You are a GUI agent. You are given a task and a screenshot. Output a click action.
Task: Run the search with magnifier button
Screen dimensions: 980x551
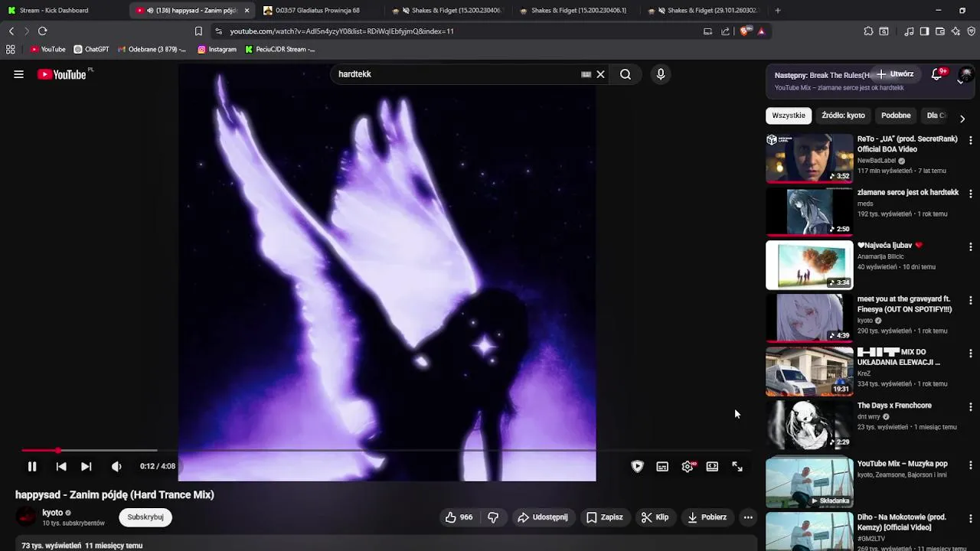point(626,74)
